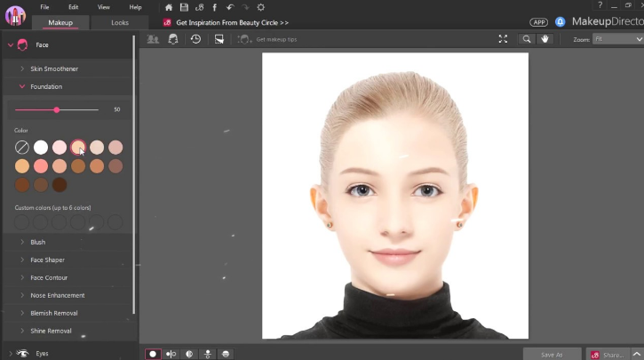This screenshot has width=644, height=360.
Task: Select the light pink foundation swatch
Action: (x=60, y=148)
